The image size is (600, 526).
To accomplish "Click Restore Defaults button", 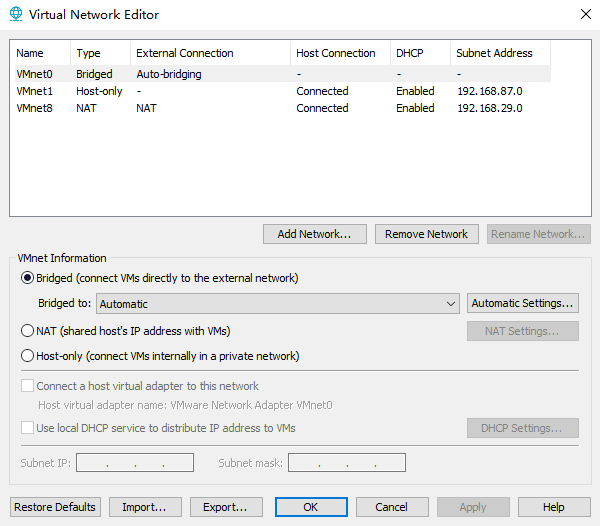I will pyautogui.click(x=55, y=507).
